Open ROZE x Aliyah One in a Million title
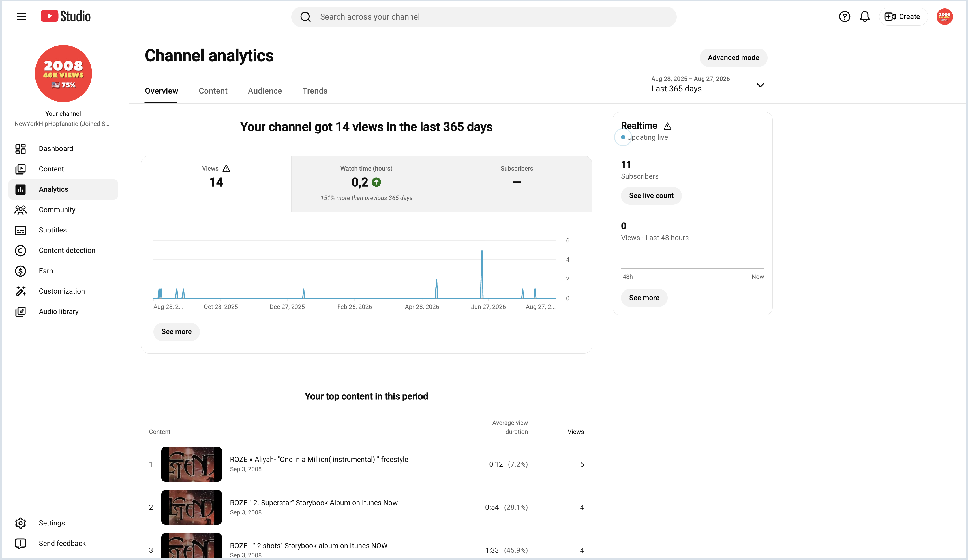 coord(319,459)
